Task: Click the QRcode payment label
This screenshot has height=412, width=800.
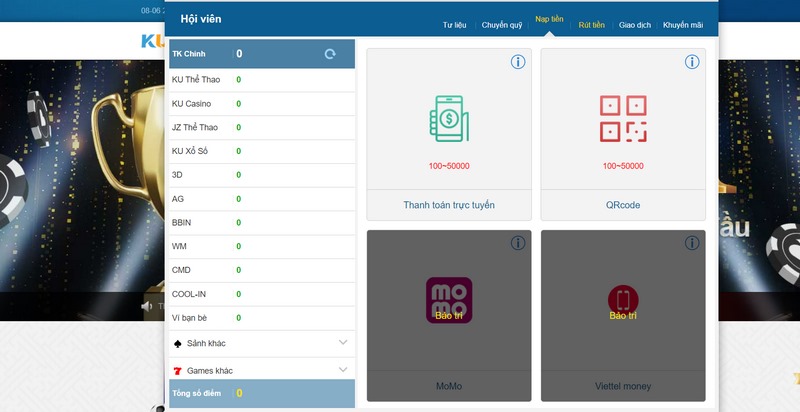Action: tap(623, 205)
